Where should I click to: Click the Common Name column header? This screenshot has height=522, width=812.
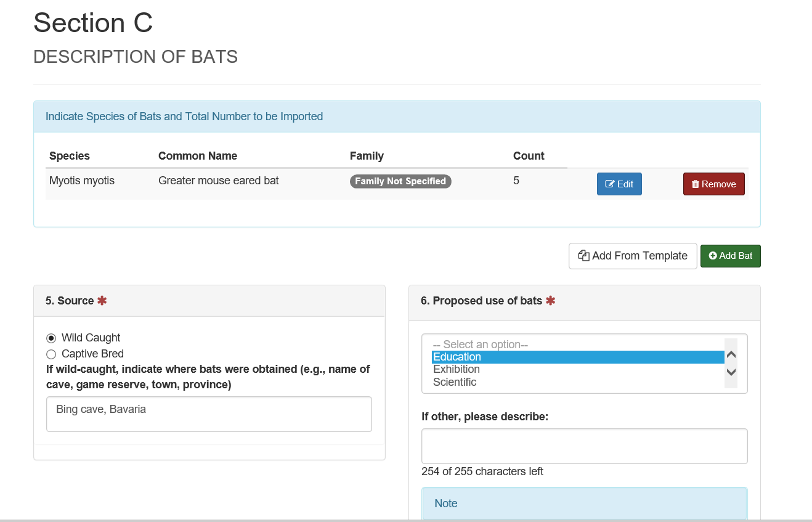pos(198,156)
